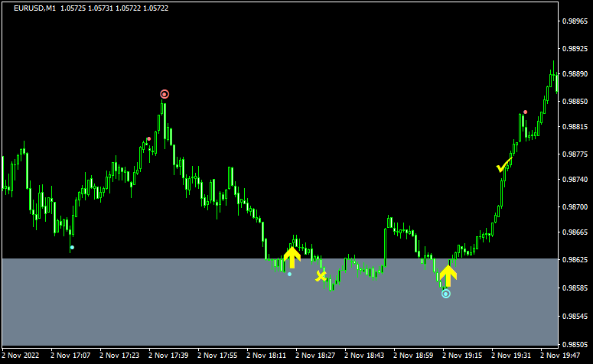Click the small pink dot before the peak
The height and width of the screenshot is (364, 593).
[148, 139]
